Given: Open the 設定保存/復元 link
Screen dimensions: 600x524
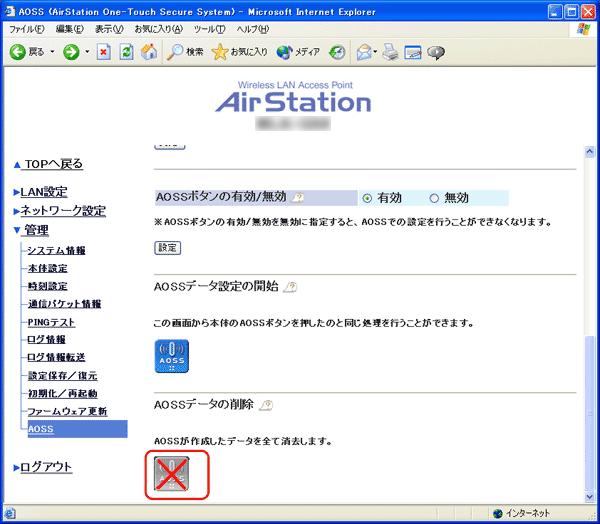Looking at the screenshot, I should pyautogui.click(x=62, y=376).
